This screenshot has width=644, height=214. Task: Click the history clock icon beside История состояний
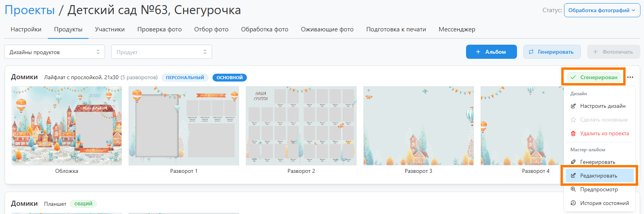click(573, 203)
